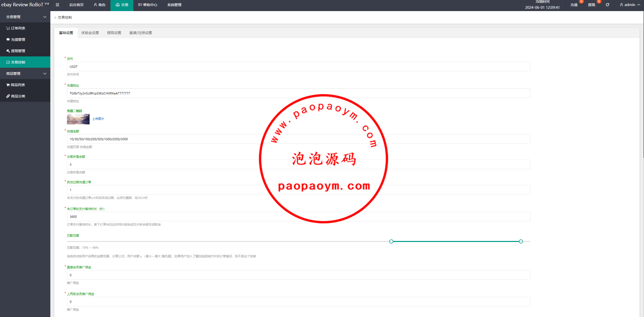Open 充值 notifications in top bar

pyautogui.click(x=574, y=5)
